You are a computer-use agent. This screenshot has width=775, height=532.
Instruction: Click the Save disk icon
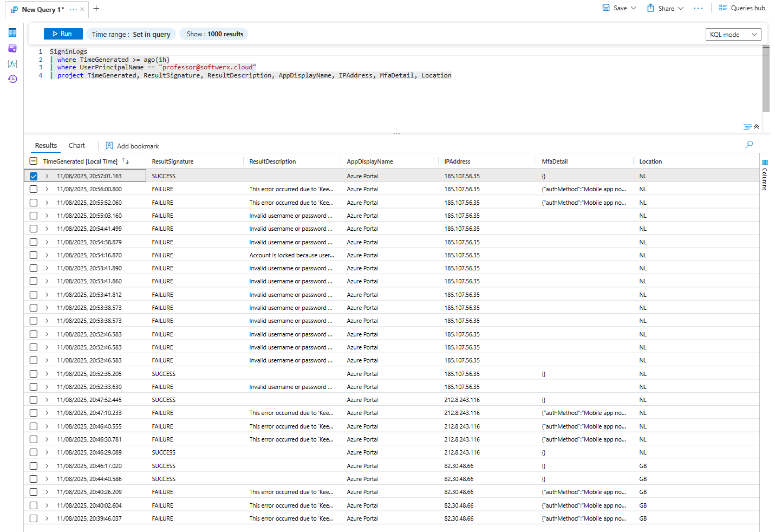[x=606, y=8]
